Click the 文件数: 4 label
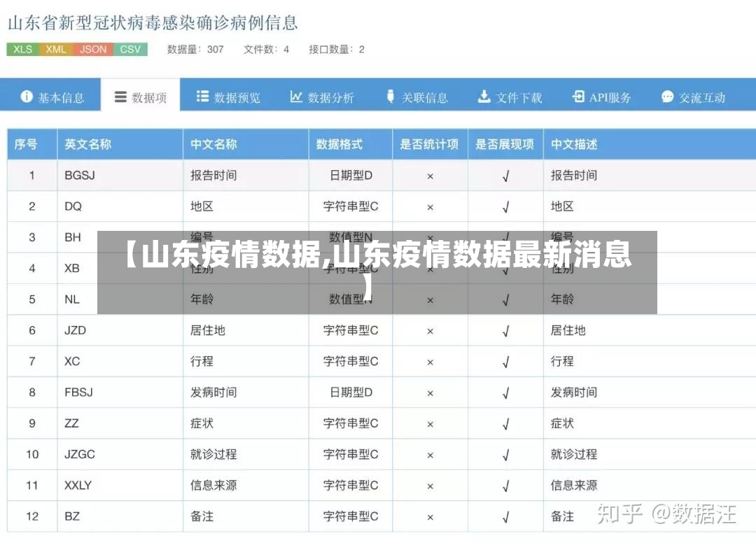Viewport: 756px width, 545px height. 266,49
